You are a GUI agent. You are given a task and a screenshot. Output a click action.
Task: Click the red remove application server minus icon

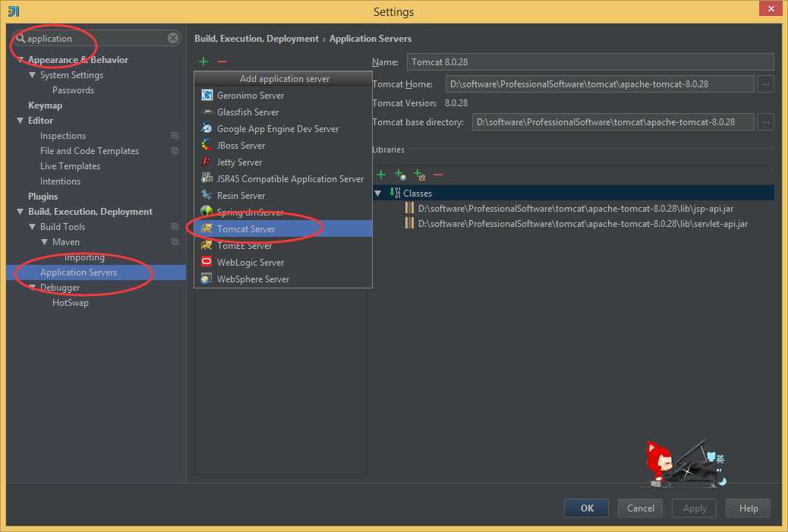pyautogui.click(x=222, y=61)
